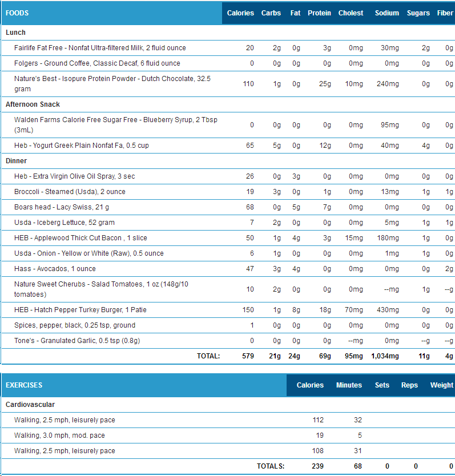The height and width of the screenshot is (476, 455).
Task: Click the 239 total exercise calories value
Action: tap(317, 466)
